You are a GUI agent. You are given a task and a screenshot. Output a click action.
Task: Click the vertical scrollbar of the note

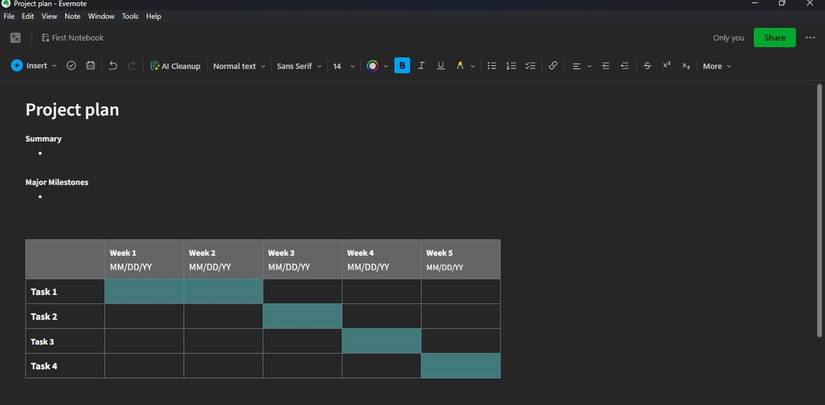819,210
